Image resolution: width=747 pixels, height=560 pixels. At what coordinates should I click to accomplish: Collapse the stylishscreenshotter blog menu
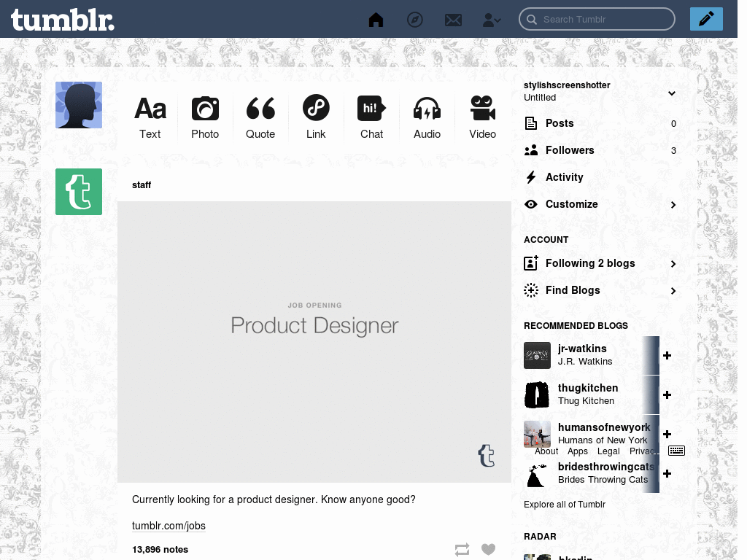[671, 93]
